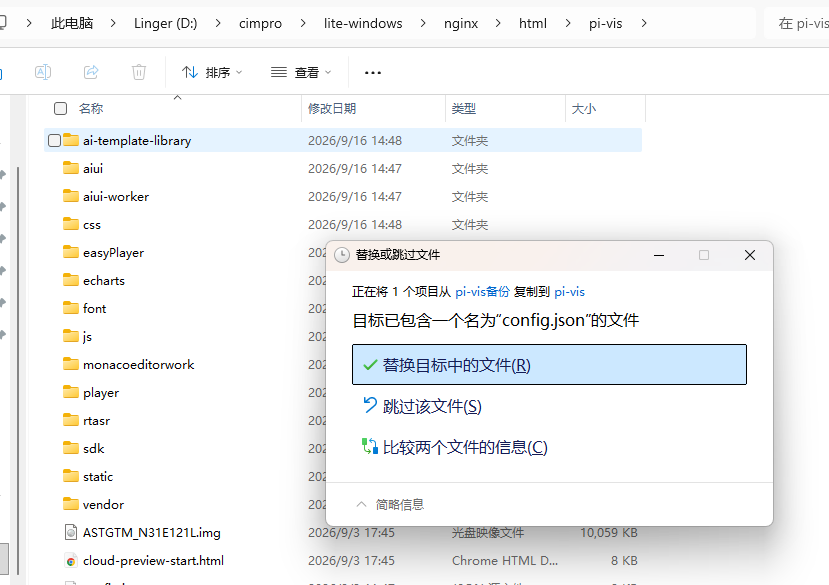Choose 替换目标中的文件(R) replace option

pos(549,364)
